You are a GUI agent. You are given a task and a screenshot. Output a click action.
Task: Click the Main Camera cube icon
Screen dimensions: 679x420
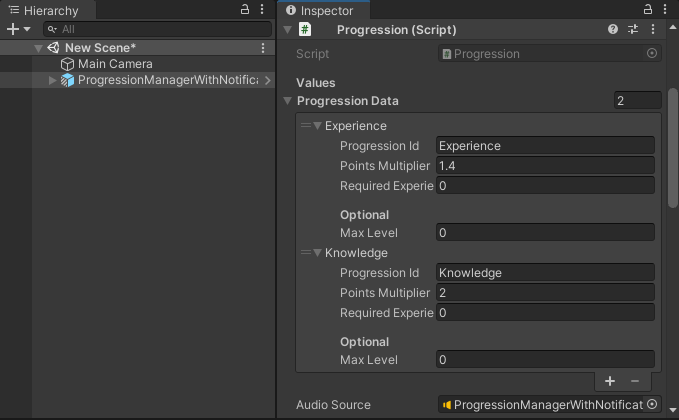(x=67, y=64)
